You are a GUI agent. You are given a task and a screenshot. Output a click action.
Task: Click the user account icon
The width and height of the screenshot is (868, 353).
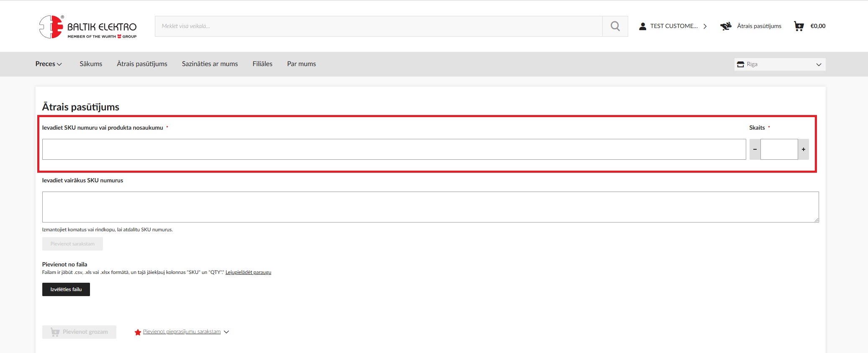tap(642, 26)
